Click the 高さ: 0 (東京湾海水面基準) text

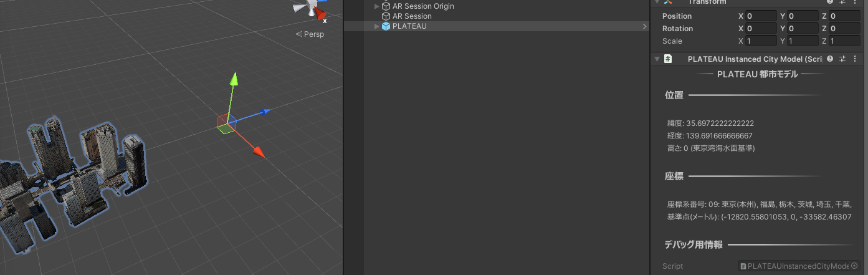(x=711, y=148)
